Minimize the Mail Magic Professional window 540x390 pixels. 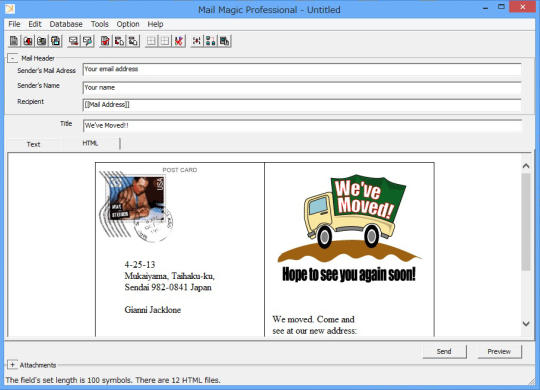coord(486,8)
